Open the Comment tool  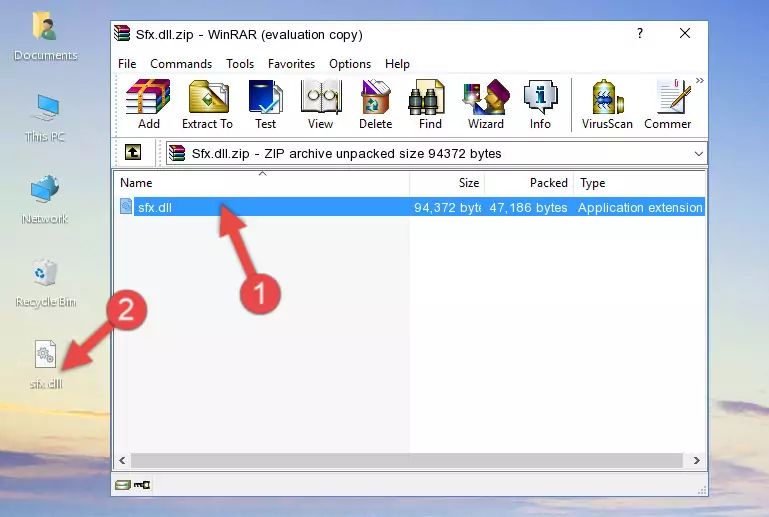668,104
